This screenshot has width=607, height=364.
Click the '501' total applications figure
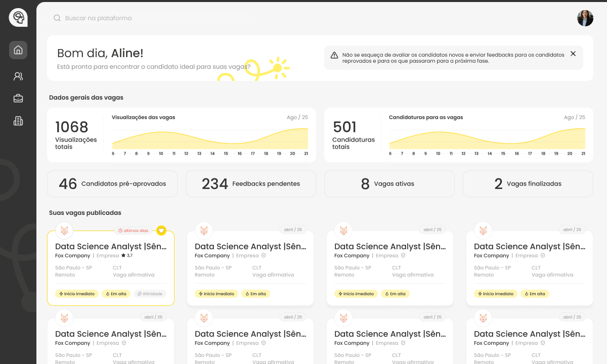click(x=344, y=127)
